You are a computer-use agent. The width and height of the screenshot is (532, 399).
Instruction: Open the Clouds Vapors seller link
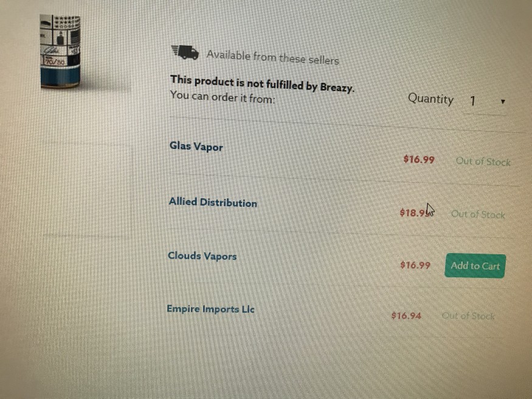coord(202,256)
